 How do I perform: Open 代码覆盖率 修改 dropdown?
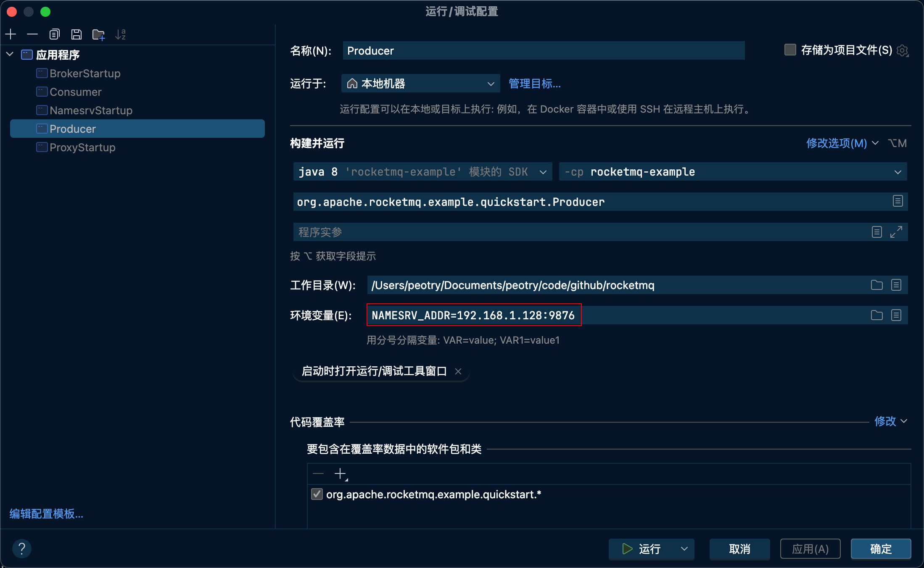point(891,421)
